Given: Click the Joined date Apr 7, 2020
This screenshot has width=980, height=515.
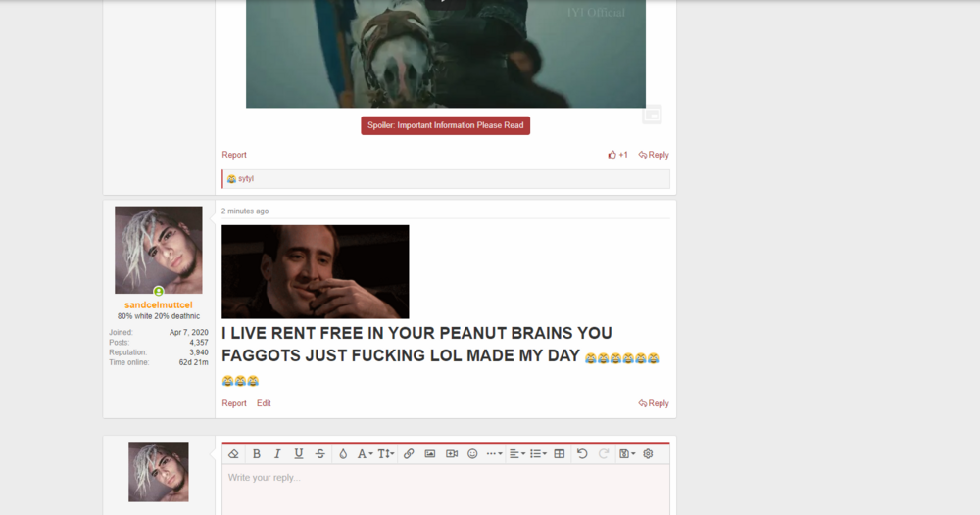Looking at the screenshot, I should 189,332.
